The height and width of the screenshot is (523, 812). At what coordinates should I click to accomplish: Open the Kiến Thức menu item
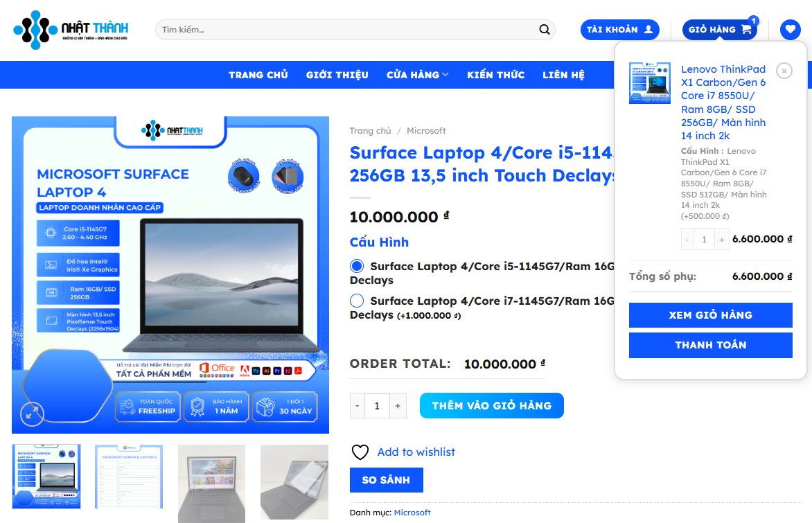pos(495,75)
